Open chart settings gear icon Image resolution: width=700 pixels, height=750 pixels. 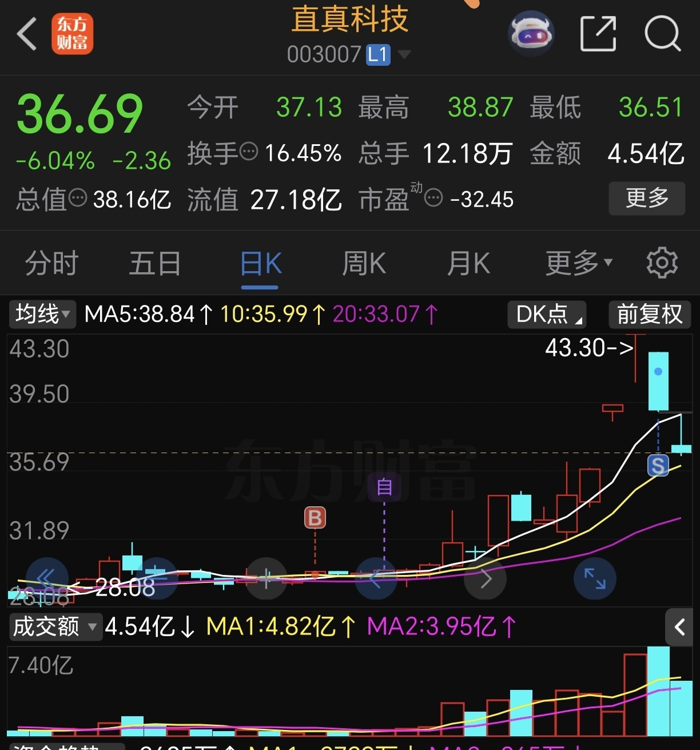click(x=662, y=263)
